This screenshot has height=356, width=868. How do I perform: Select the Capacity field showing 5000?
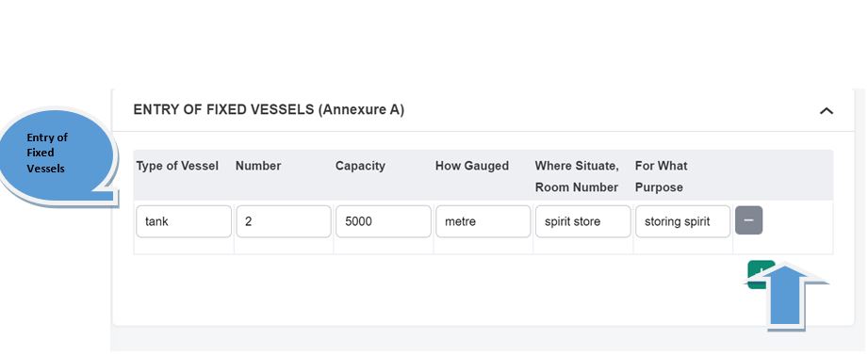click(x=383, y=221)
